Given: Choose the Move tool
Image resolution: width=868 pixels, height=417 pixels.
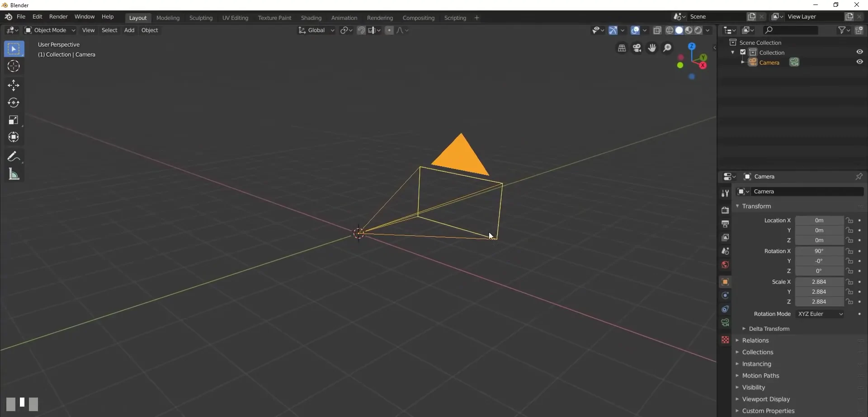Looking at the screenshot, I should (14, 85).
